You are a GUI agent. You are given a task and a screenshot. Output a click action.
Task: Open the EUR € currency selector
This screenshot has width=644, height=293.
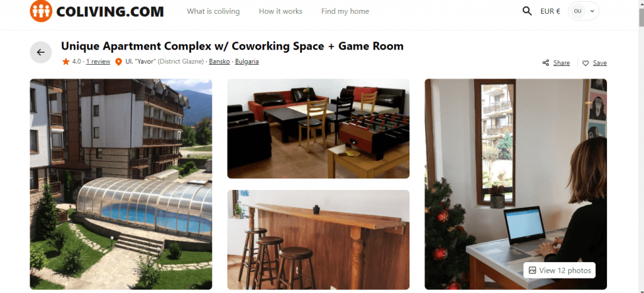[550, 11]
